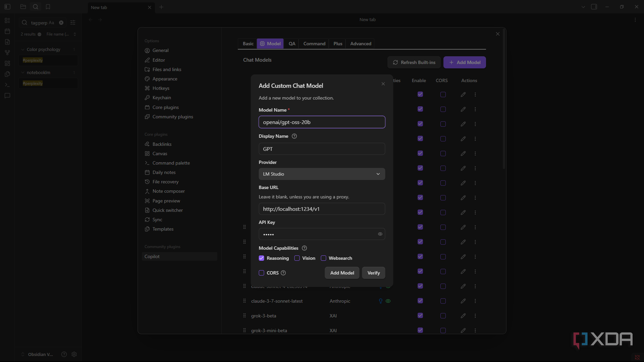Open the command palette ribbon icon
Screen dimensions: 644x362
7,85
